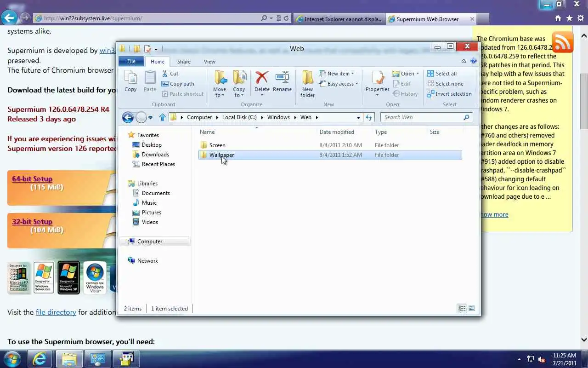Image resolution: width=588 pixels, height=368 pixels.
Task: Click Select none in ribbon
Action: tap(445, 84)
